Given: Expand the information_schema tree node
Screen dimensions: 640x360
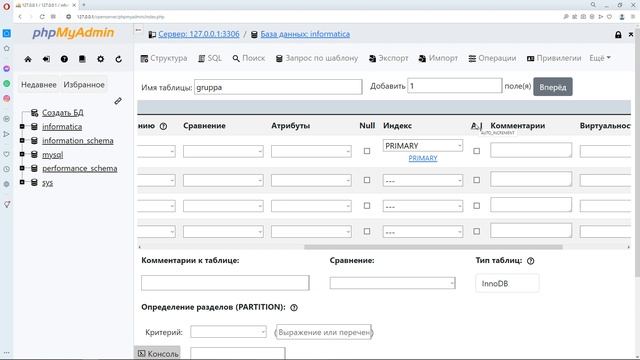Looking at the screenshot, I should pos(22,140).
